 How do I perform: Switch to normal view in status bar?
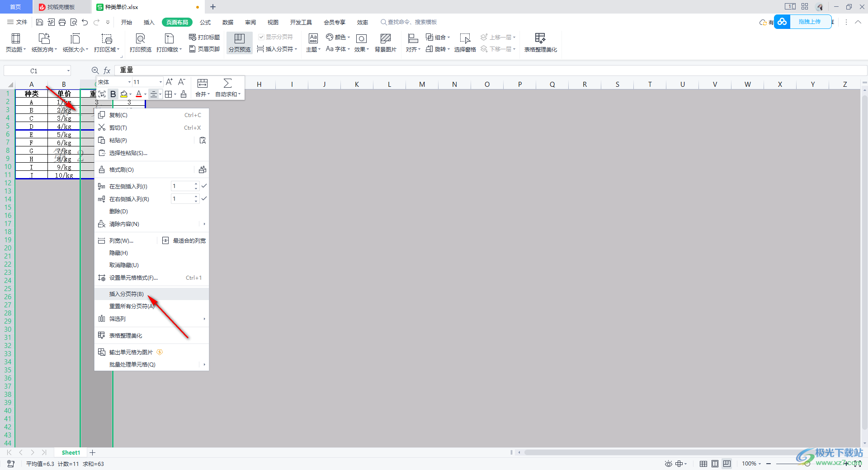pos(703,464)
